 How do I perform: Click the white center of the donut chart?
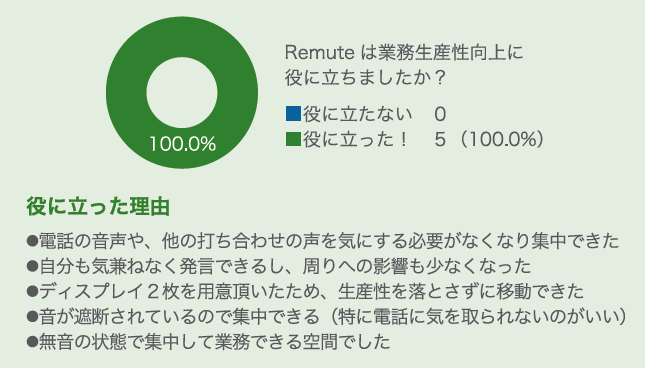(x=182, y=93)
